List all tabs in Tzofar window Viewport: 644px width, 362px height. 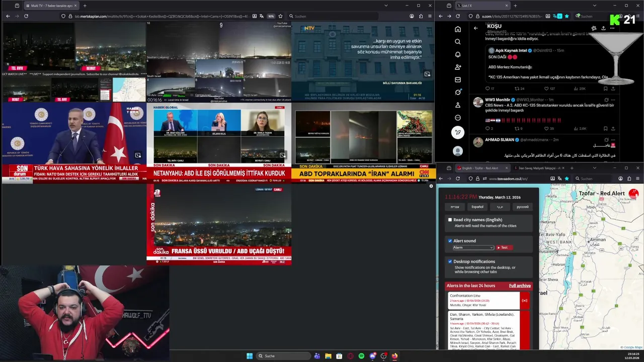click(x=594, y=168)
